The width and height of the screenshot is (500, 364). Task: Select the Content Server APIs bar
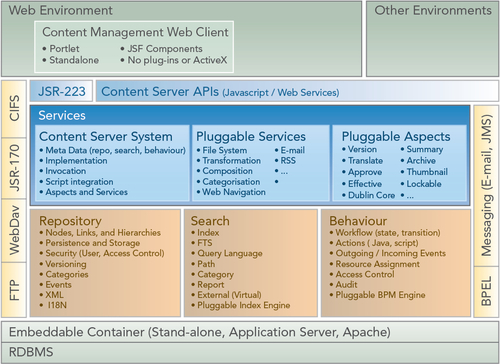tap(297, 91)
